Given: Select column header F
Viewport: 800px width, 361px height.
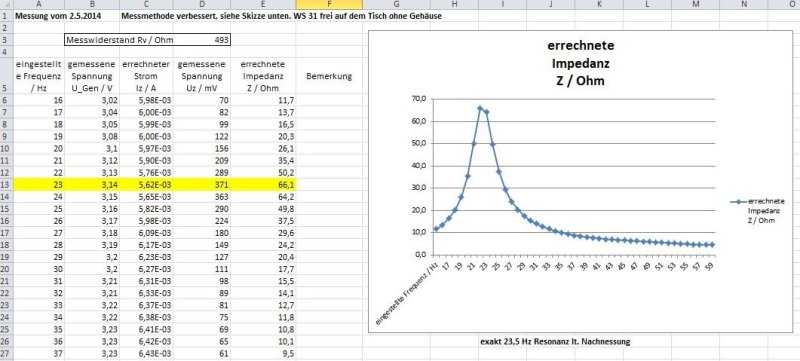Looking at the screenshot, I should pos(329,5).
